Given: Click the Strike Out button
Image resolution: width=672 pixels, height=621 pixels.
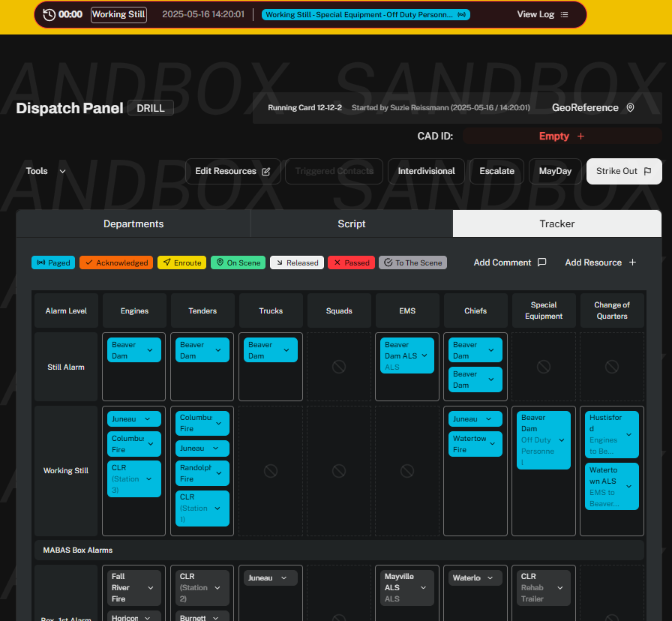Looking at the screenshot, I should click(624, 172).
